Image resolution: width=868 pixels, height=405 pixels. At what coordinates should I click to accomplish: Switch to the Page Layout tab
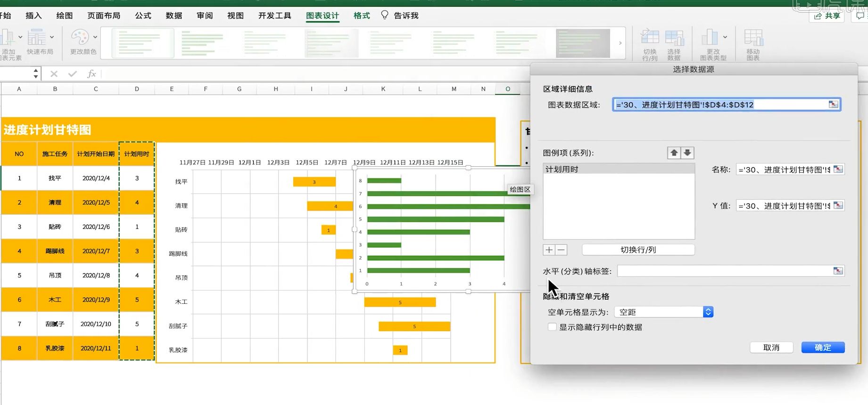[104, 16]
